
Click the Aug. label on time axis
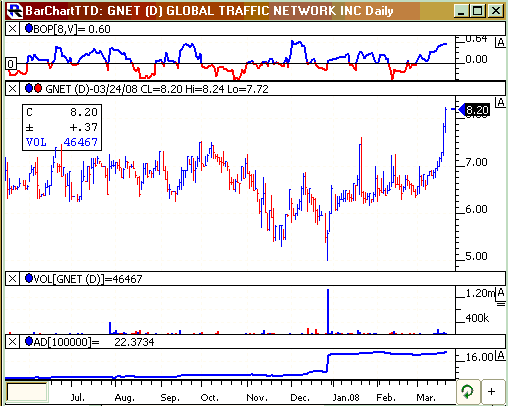coord(124,397)
